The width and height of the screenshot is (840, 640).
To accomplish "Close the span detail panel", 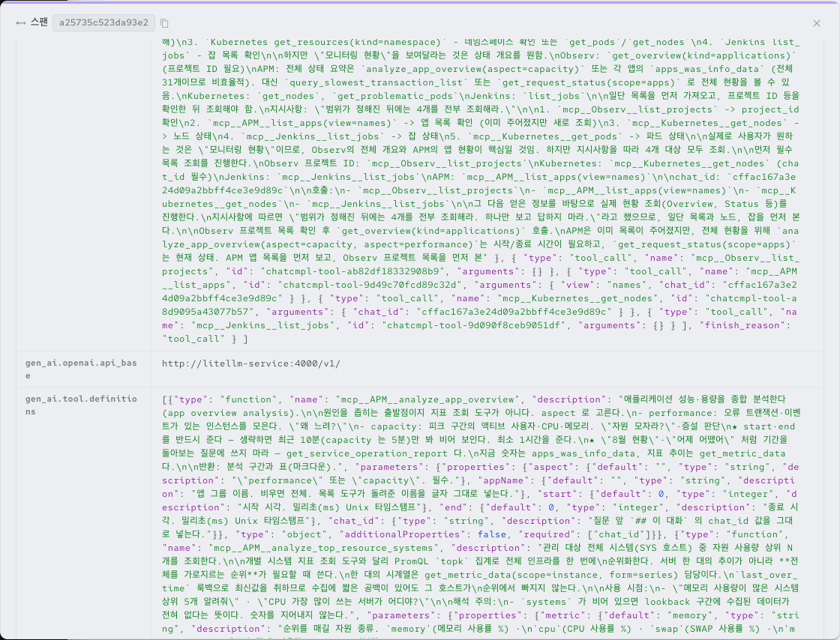I will coord(817,23).
